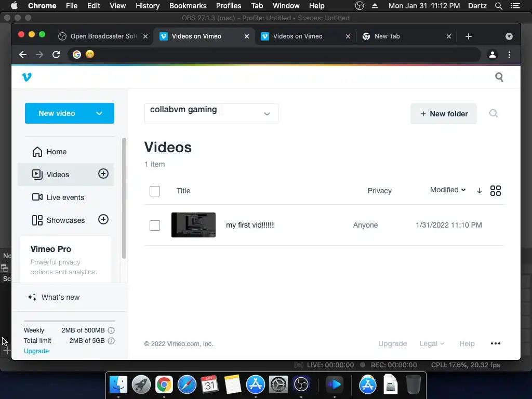Launch Safari from the Dock
Screen dimensions: 532x399
point(187,384)
